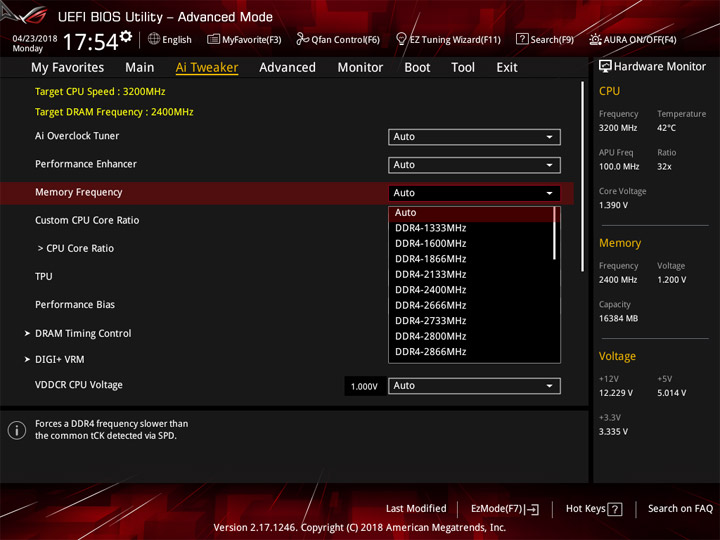720x540 pixels.
Task: Click the 1.390 V core voltage value
Action: pos(613,206)
